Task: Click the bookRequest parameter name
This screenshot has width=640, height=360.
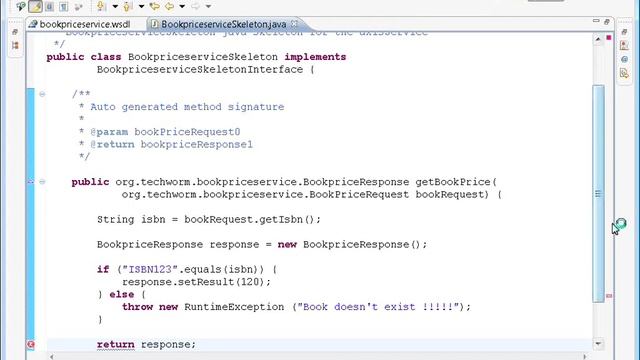Action: click(449, 194)
